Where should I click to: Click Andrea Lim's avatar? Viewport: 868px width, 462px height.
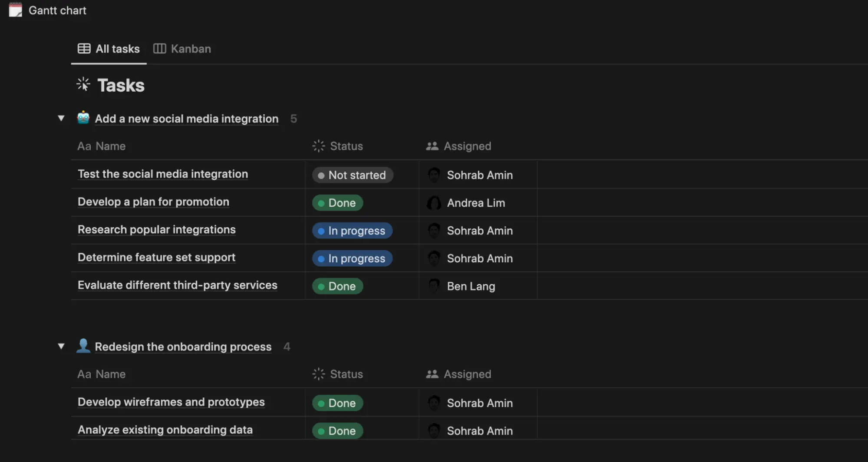point(433,203)
